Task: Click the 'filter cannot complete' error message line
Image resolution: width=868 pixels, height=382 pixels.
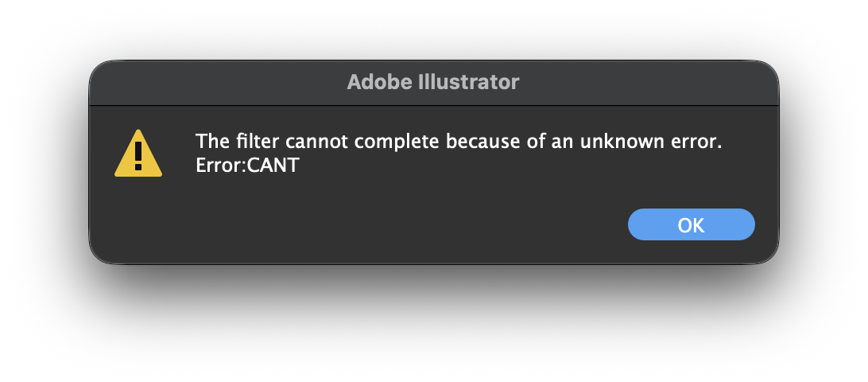Action: (459, 142)
